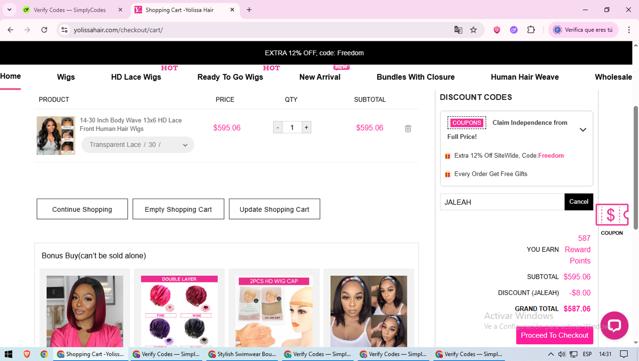Open Bundles With Closure menu
This screenshot has width=639, height=361.
[415, 77]
